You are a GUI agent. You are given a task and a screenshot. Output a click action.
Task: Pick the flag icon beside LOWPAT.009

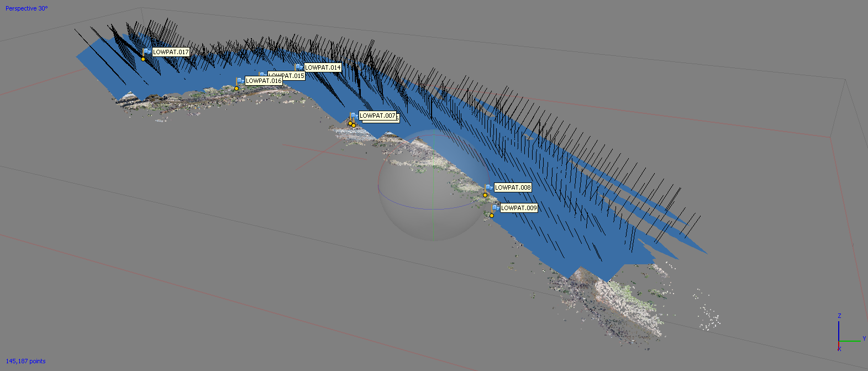pos(495,208)
